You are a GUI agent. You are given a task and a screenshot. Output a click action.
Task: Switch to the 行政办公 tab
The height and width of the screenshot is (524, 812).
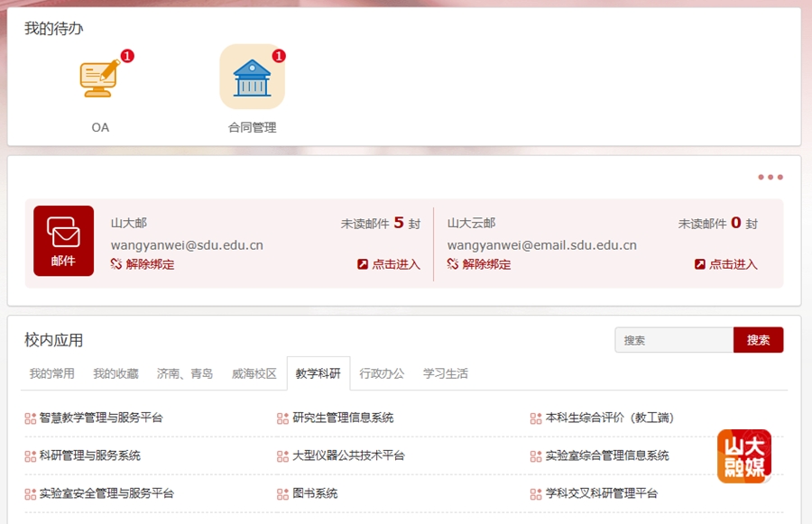382,373
